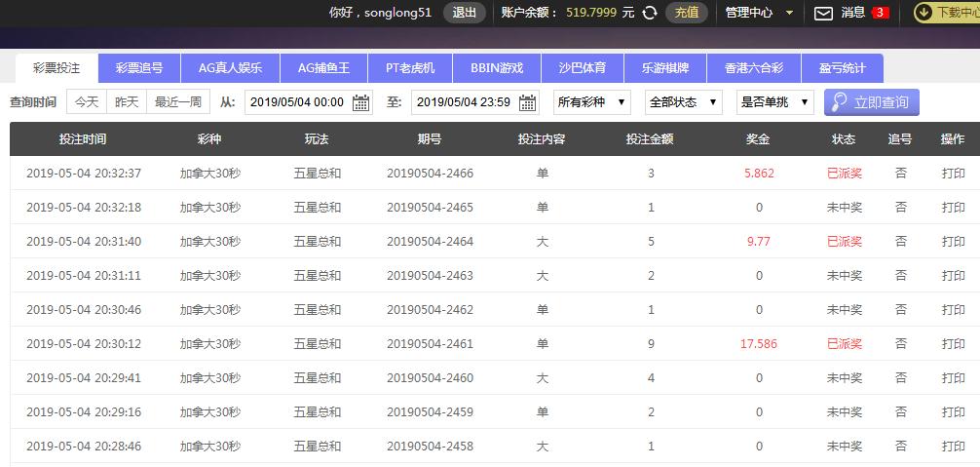This screenshot has height=467, width=980.
Task: Open the 管理中心 menu
Action: pos(759,13)
